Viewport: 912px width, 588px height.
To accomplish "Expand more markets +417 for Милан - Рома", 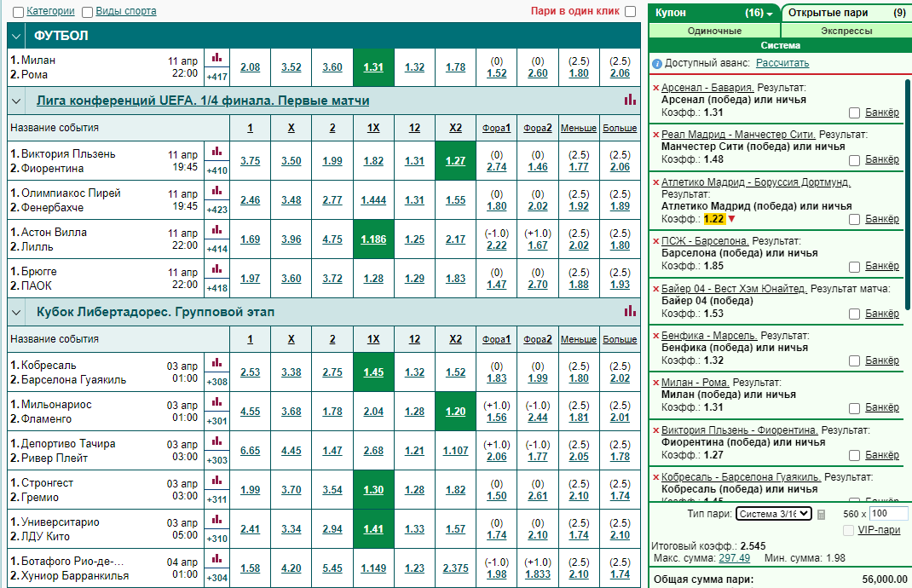I will 217,76.
